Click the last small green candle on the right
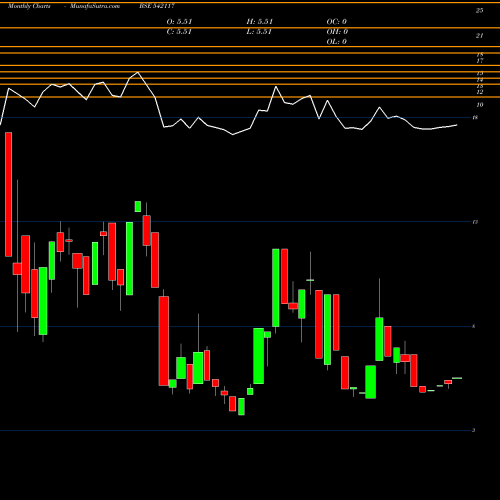 tap(457, 378)
